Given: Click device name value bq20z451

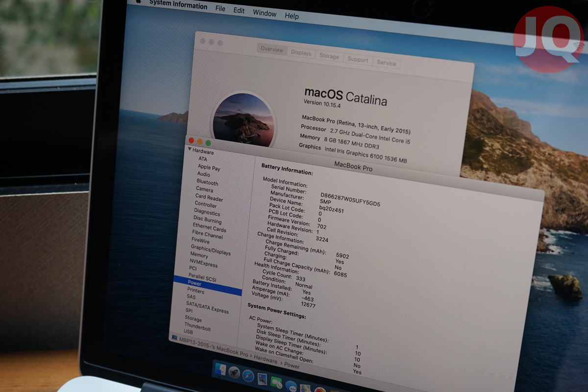Looking at the screenshot, I should coord(331,209).
